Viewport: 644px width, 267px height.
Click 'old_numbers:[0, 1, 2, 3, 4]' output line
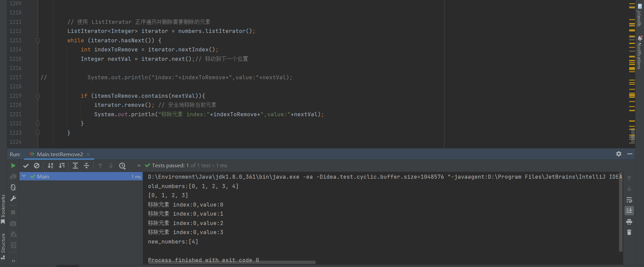point(193,186)
